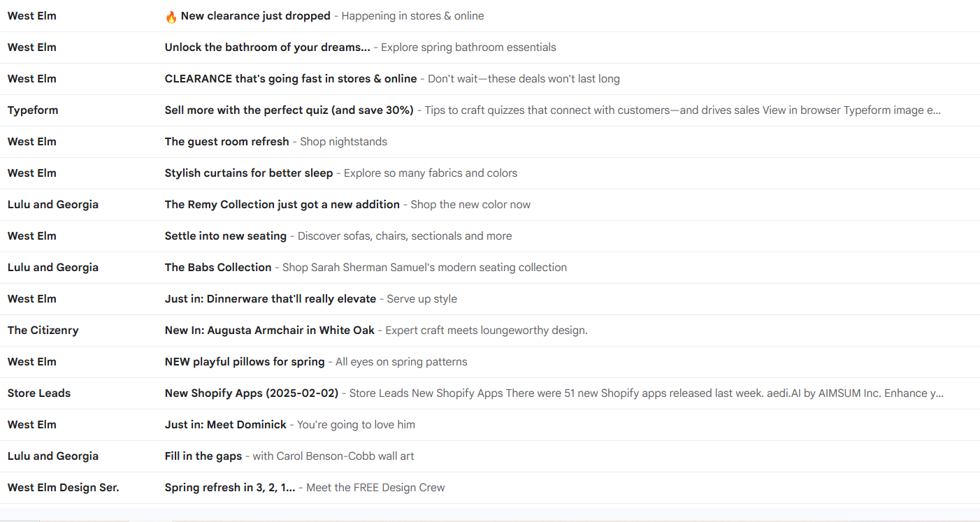980x522 pixels.
Task: Open 'Fill in the gaps' email subject
Action: 203,456
